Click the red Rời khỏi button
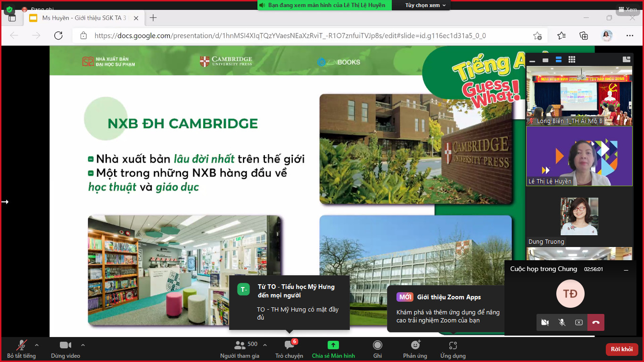 (x=621, y=349)
